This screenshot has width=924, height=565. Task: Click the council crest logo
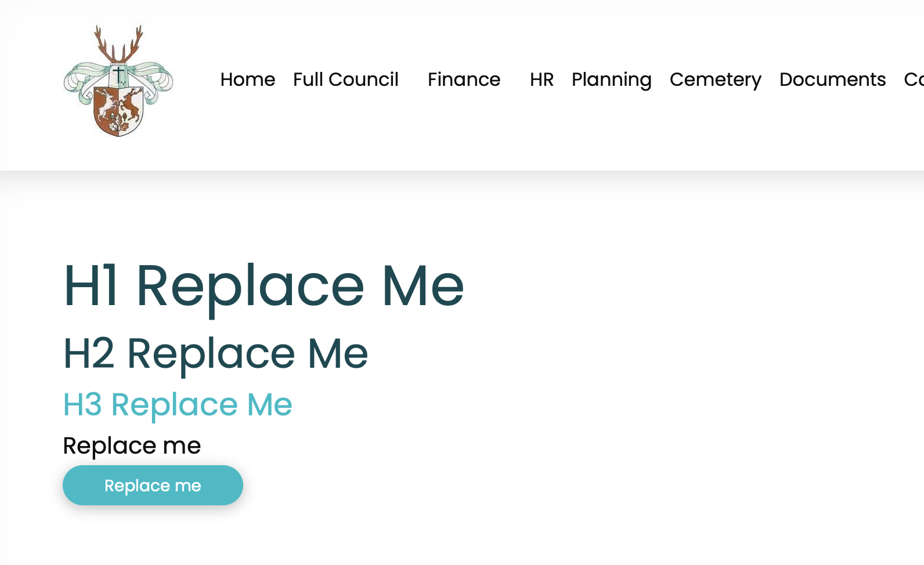coord(118,81)
